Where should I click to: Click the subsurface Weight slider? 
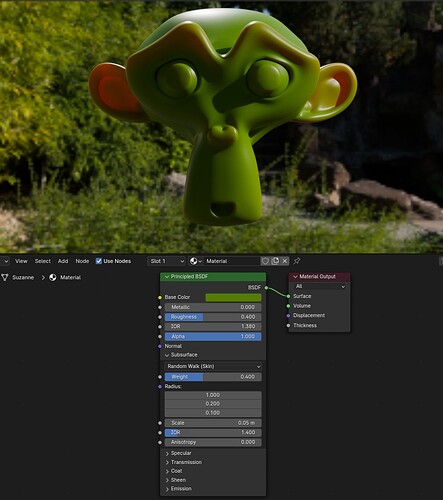tap(213, 377)
